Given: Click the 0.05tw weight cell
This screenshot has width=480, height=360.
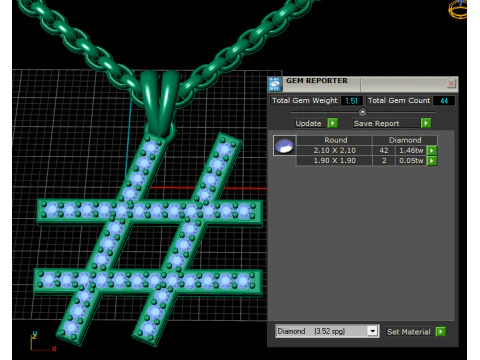Looking at the screenshot, I should [411, 161].
